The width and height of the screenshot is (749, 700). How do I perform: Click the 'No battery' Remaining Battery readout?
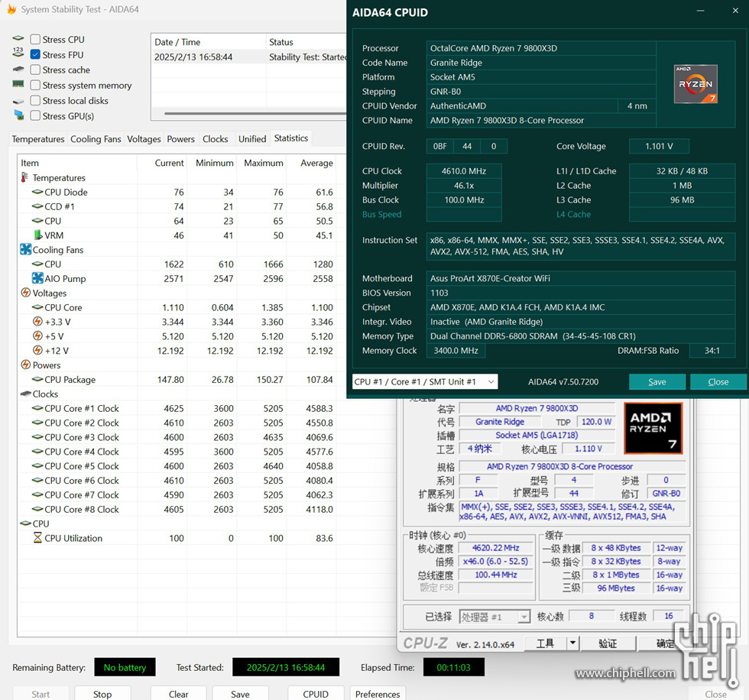click(x=125, y=667)
